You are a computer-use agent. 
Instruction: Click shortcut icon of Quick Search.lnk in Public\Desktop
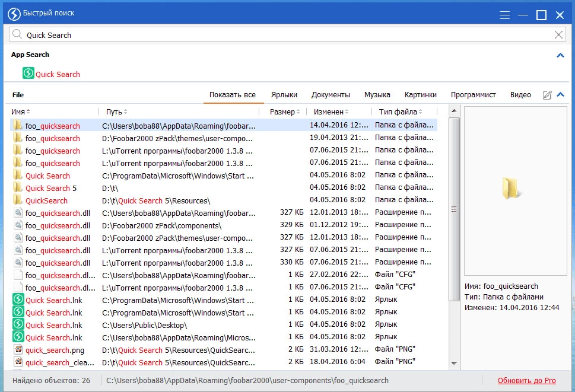[18, 324]
